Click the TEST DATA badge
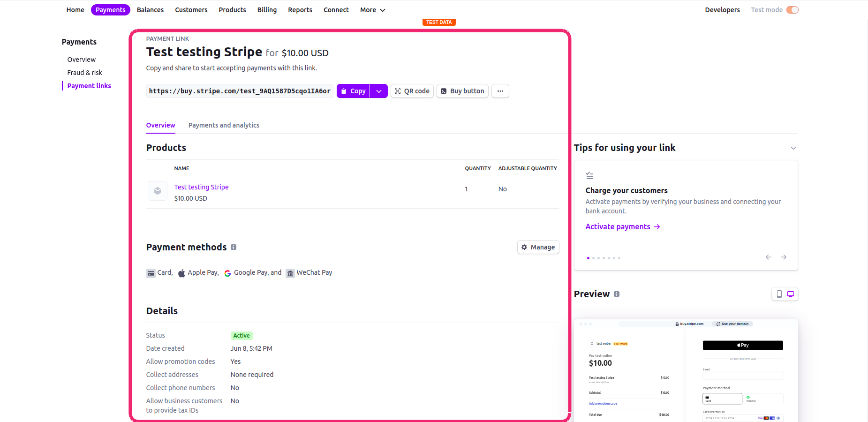 click(x=439, y=22)
